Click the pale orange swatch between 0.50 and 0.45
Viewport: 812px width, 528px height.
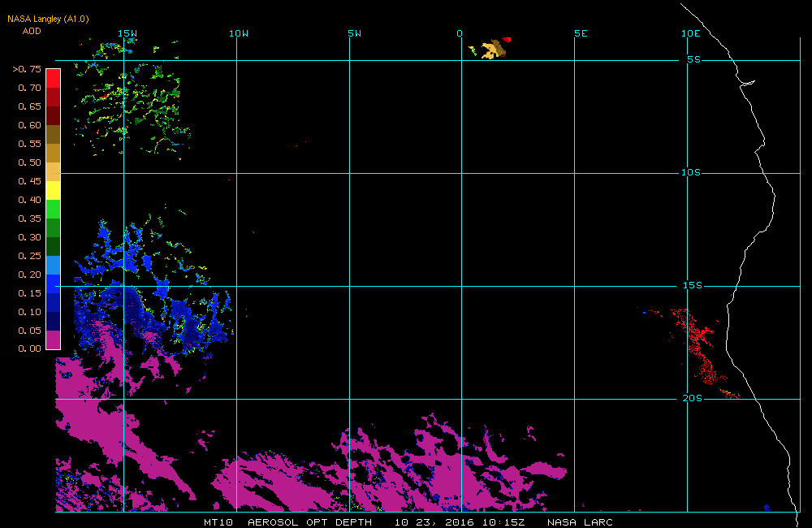[x=54, y=171]
